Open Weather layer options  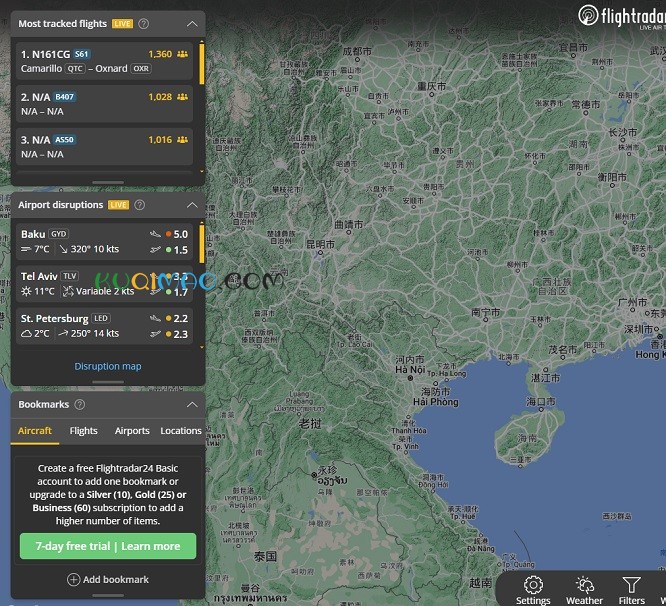coord(584,590)
